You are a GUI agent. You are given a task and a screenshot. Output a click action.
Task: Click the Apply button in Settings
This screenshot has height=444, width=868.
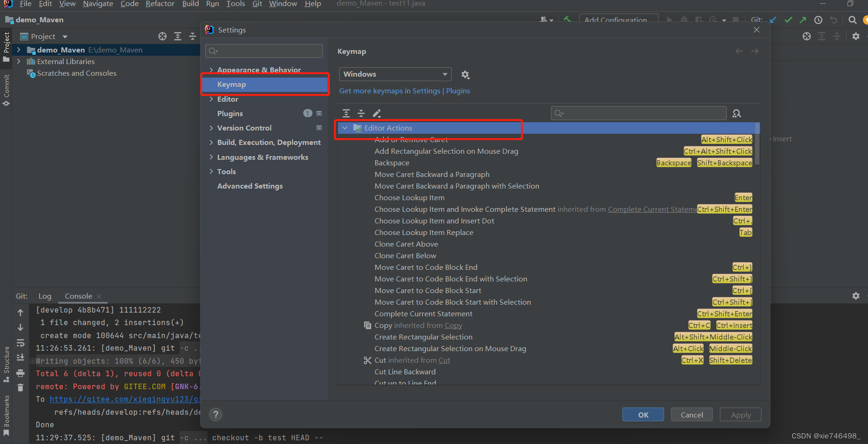(740, 414)
